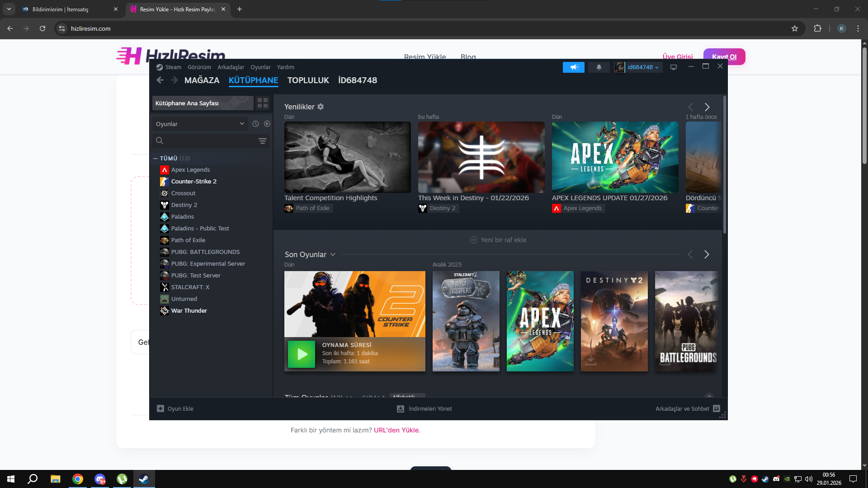The width and height of the screenshot is (868, 488).
Task: Go back with Steam's back arrow
Action: click(x=160, y=80)
